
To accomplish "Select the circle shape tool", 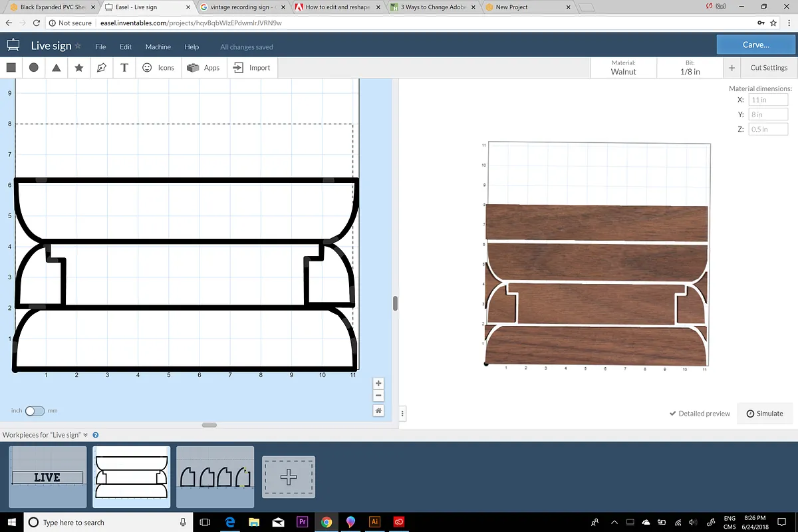I will click(x=34, y=68).
